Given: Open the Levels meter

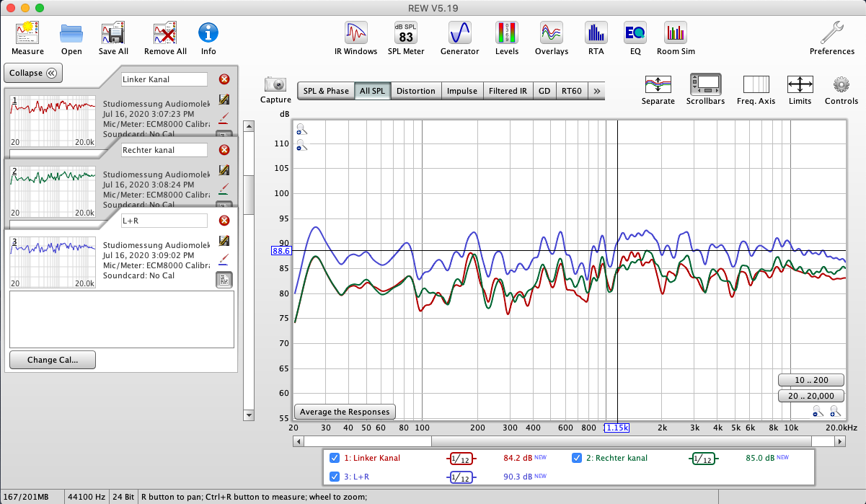Looking at the screenshot, I should point(506,38).
